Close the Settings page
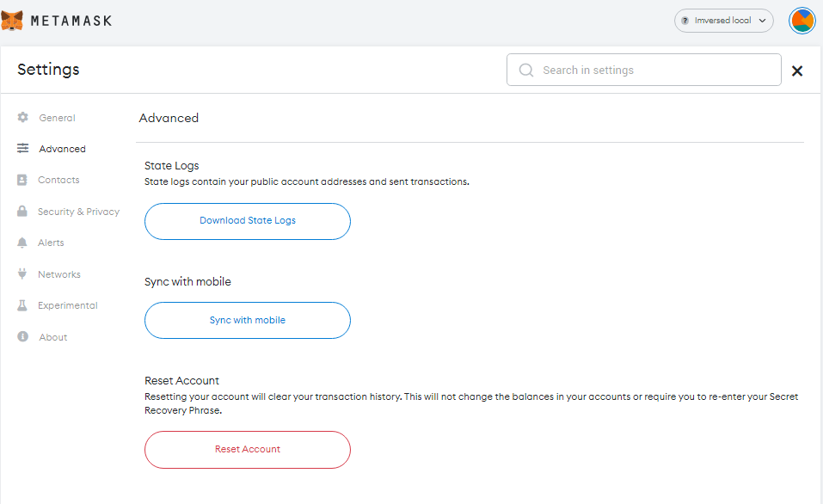This screenshot has height=504, width=823. tap(796, 71)
